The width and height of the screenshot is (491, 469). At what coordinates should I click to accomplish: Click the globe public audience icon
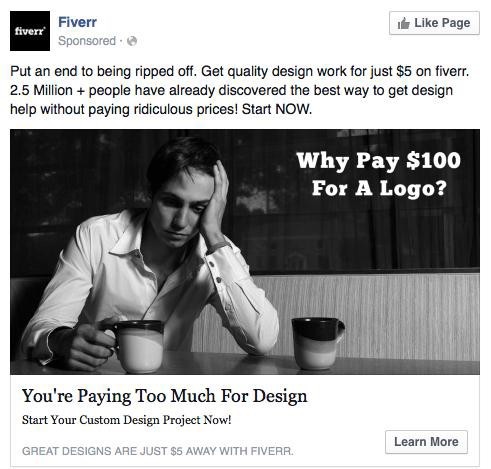[132, 41]
